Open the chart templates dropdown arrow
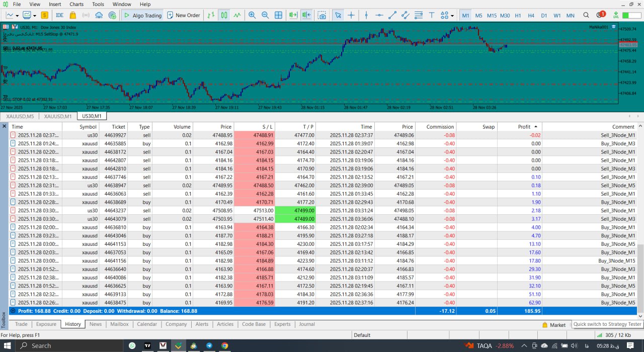Screen dimensions: 644x352 tap(34, 15)
